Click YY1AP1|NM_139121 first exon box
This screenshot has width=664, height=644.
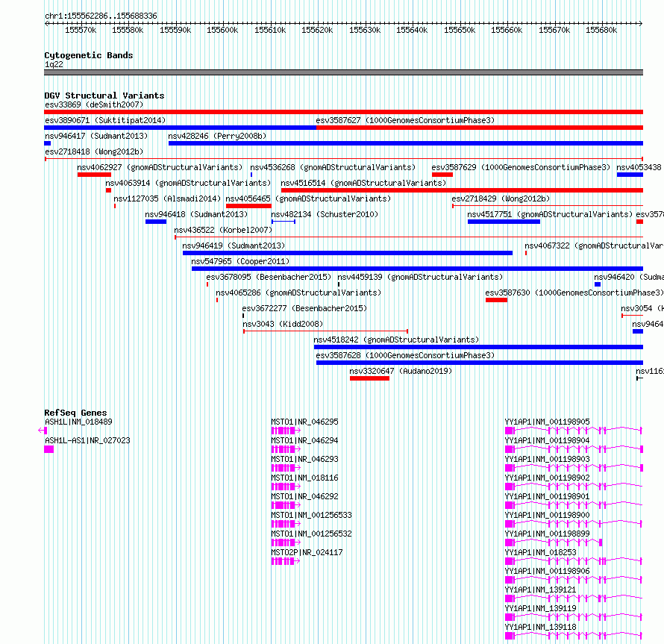(x=510, y=598)
